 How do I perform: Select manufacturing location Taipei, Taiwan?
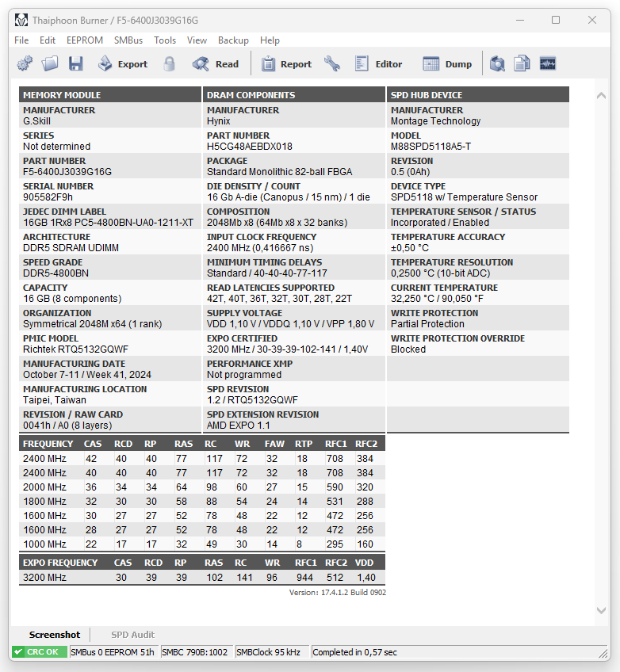point(55,400)
